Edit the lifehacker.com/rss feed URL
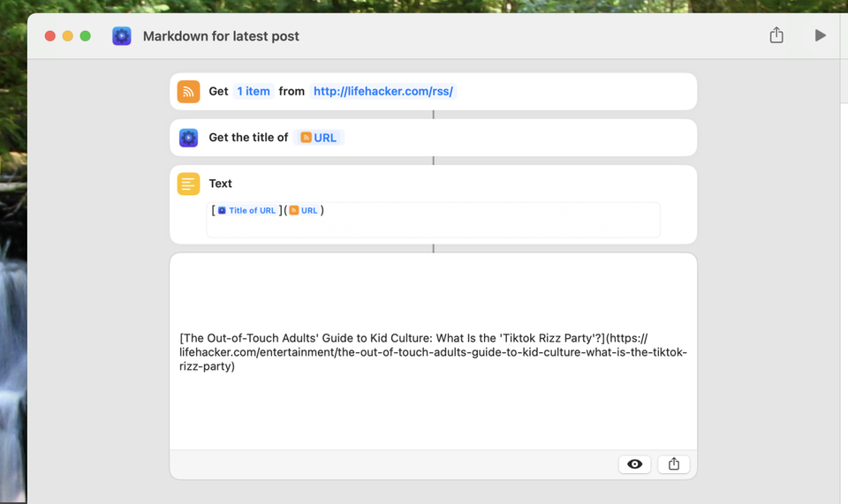This screenshot has height=504, width=848. [382, 91]
